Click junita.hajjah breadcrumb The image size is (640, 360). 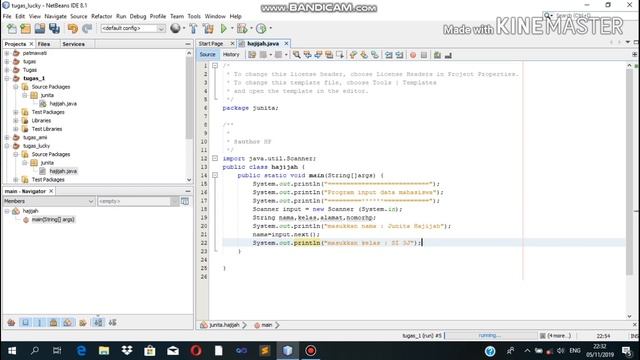coord(224,325)
